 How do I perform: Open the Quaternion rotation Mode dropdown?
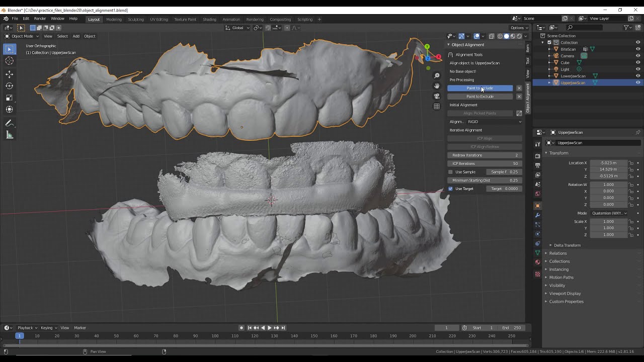coord(609,213)
